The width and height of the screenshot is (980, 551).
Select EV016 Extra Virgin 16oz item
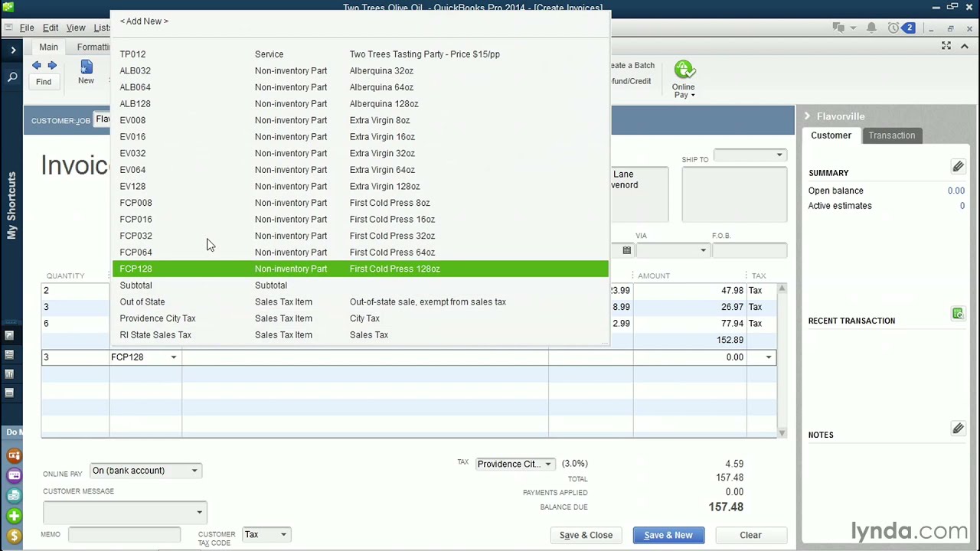point(361,137)
